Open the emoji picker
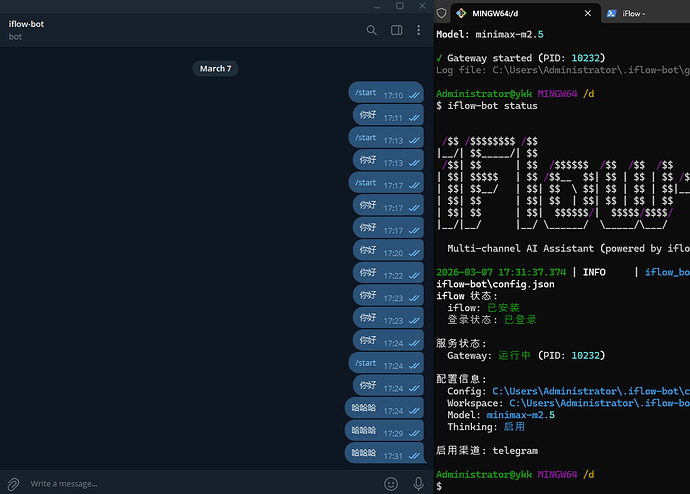 pos(391,484)
